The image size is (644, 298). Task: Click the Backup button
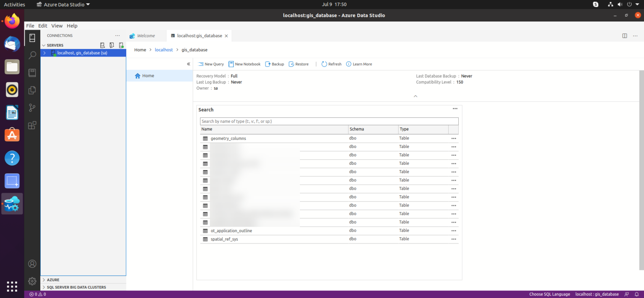click(275, 64)
